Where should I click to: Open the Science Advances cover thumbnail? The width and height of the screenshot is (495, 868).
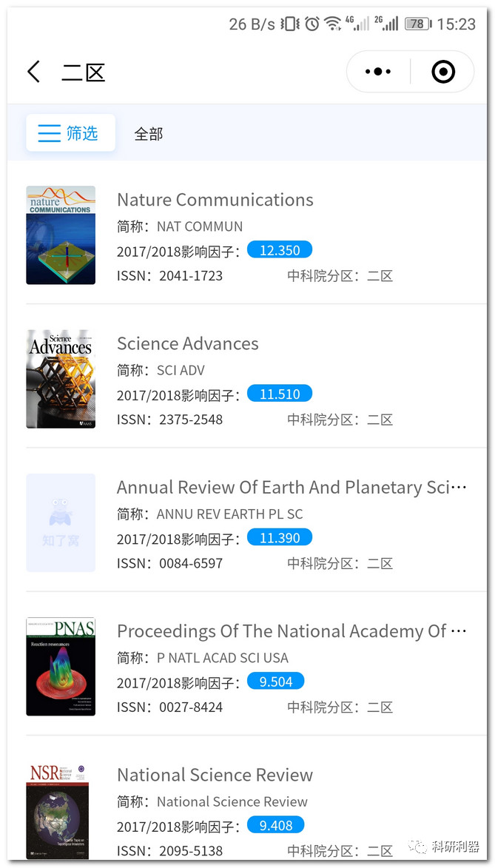(x=61, y=379)
